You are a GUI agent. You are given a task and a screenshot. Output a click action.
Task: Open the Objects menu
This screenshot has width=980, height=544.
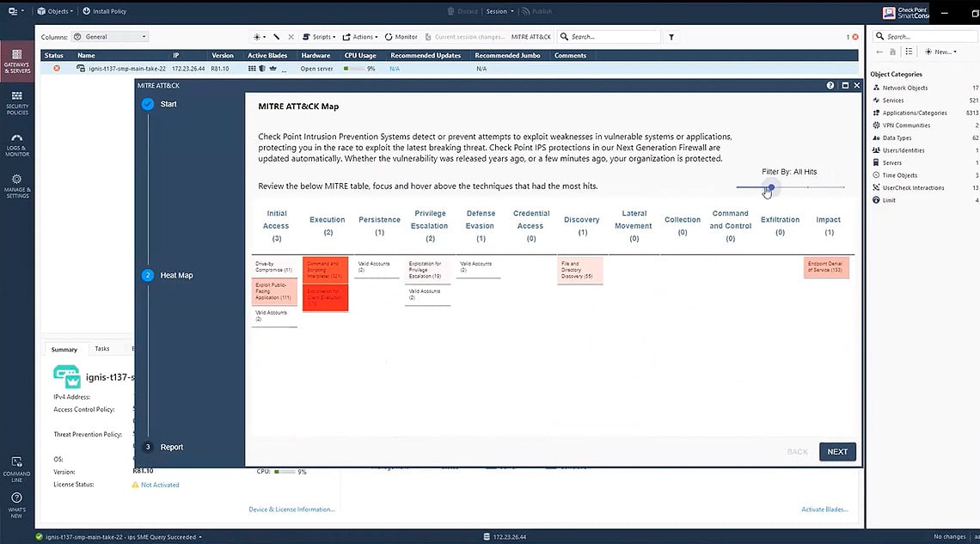tap(55, 11)
